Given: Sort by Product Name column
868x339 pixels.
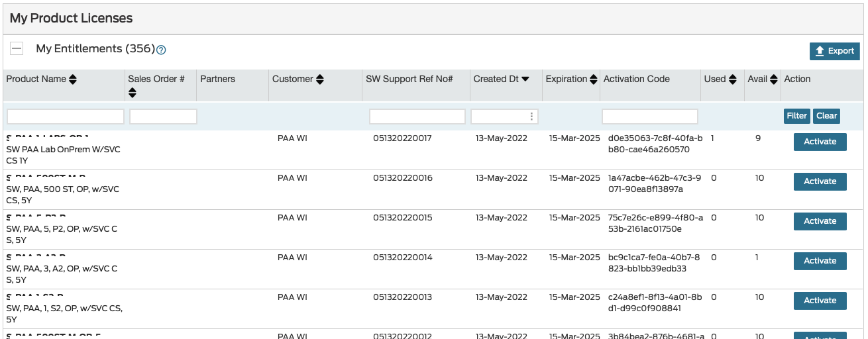Looking at the screenshot, I should point(73,79).
